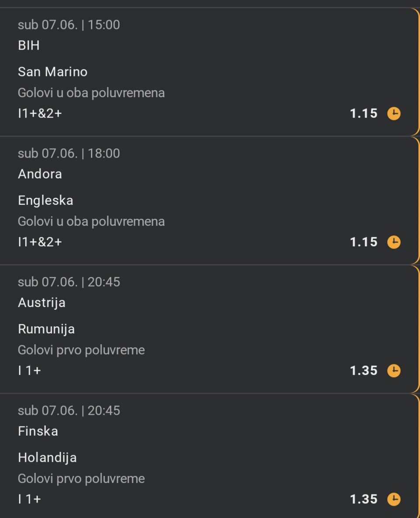Select the Rumunija team name
This screenshot has width=420, height=518.
click(x=46, y=329)
